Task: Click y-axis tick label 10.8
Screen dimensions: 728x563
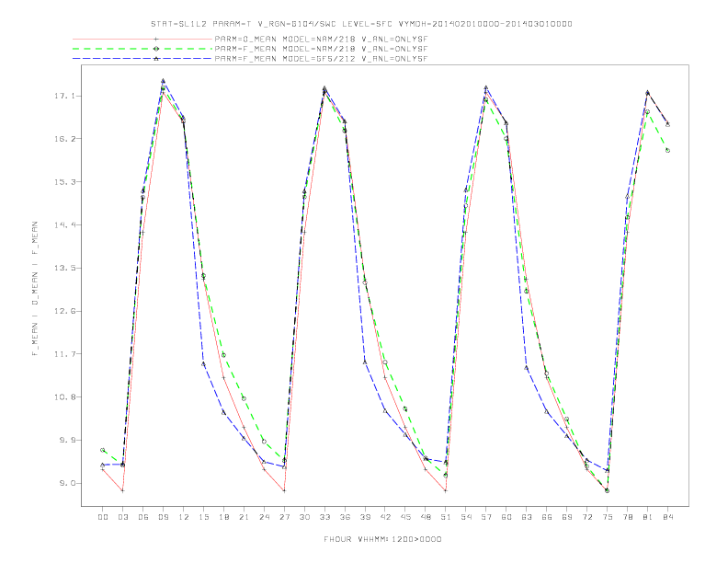Action: point(64,397)
